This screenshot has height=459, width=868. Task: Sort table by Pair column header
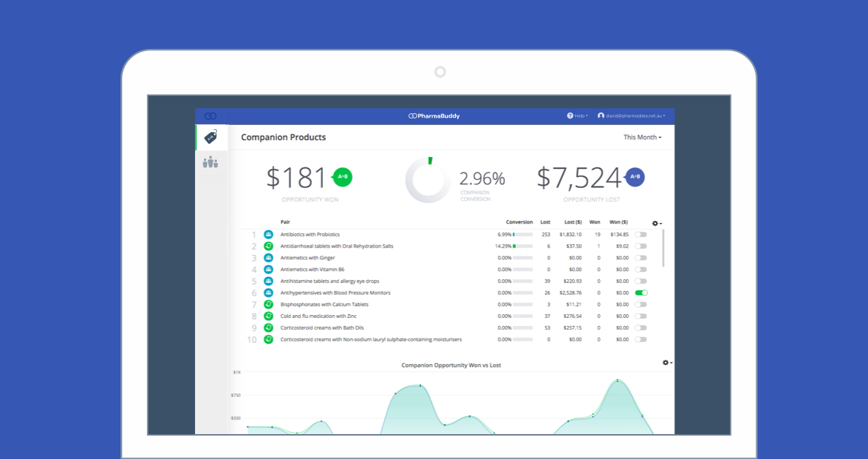click(x=285, y=222)
